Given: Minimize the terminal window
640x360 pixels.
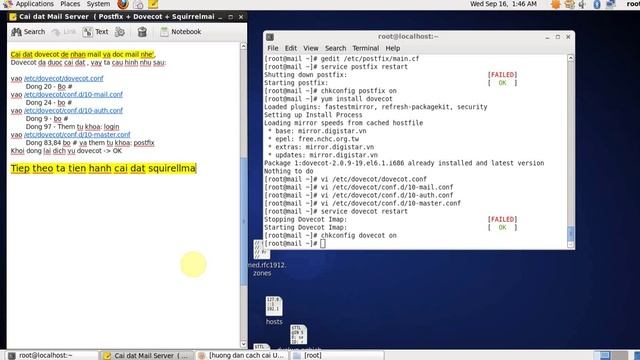Looking at the screenshot, I should click(x=547, y=37).
